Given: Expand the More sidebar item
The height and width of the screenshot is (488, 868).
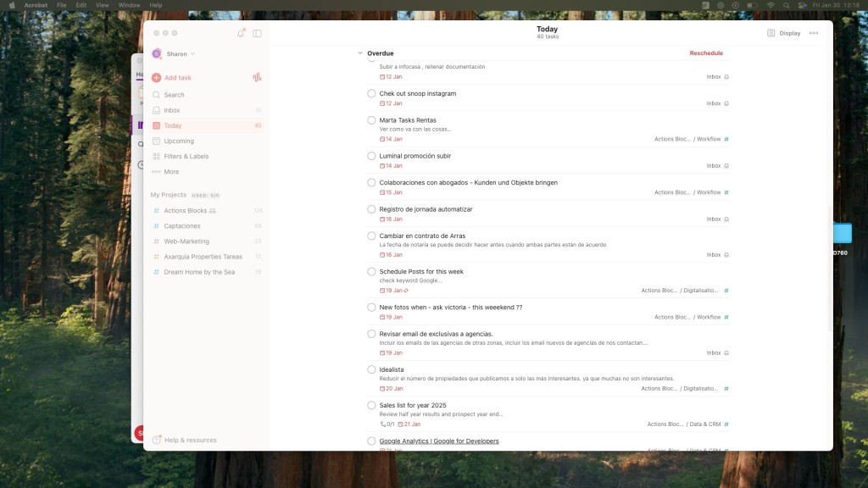Looking at the screenshot, I should (170, 171).
